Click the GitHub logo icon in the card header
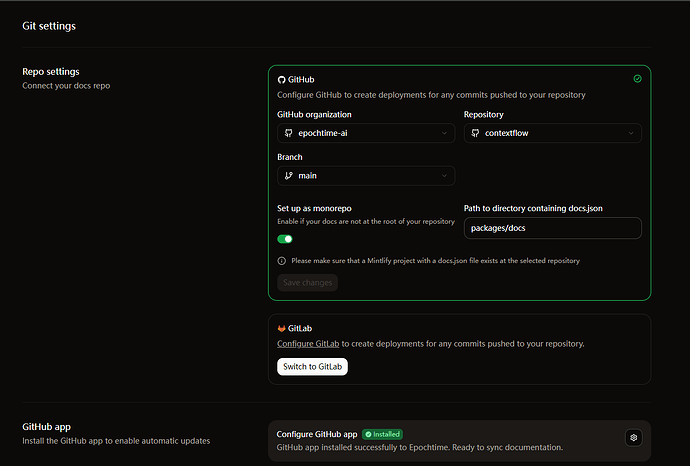The image size is (690, 466). tap(281, 80)
